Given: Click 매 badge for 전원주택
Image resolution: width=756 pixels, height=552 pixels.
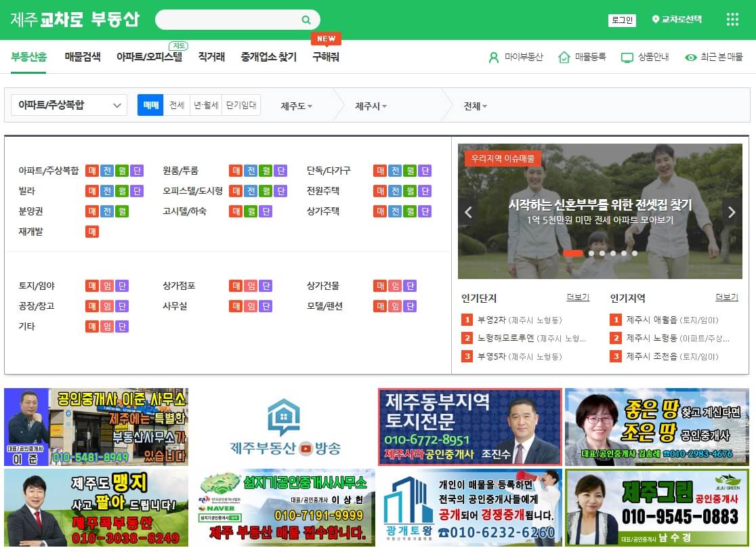Looking at the screenshot, I should [380, 191].
